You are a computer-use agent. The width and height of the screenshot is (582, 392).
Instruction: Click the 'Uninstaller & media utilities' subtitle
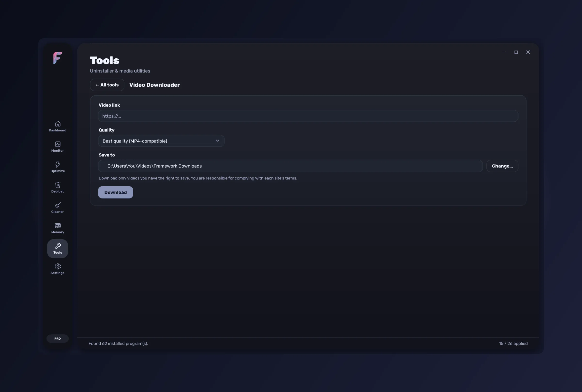click(120, 71)
